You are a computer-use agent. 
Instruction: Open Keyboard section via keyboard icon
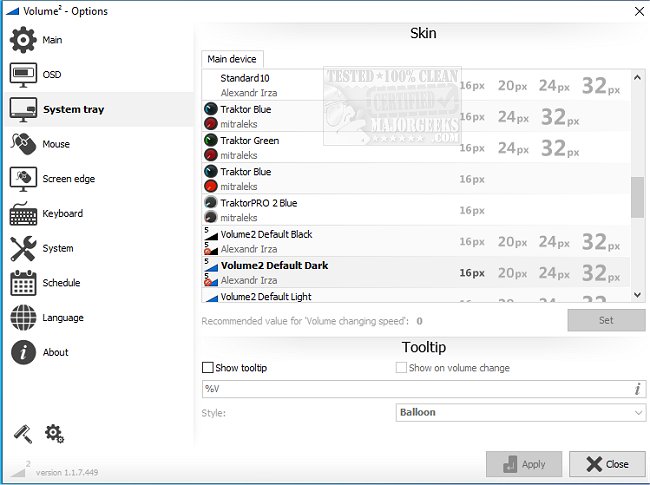tap(23, 213)
